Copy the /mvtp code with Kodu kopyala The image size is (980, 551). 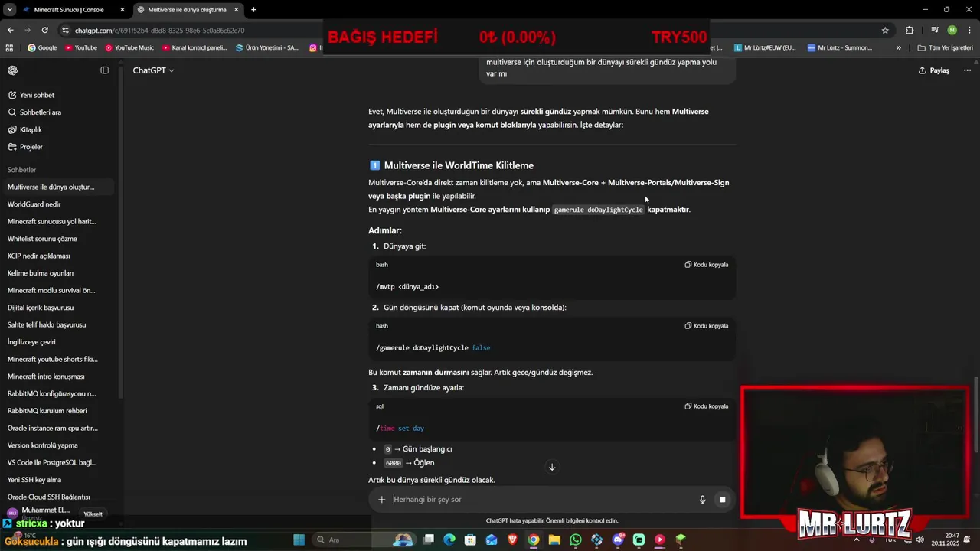click(707, 265)
